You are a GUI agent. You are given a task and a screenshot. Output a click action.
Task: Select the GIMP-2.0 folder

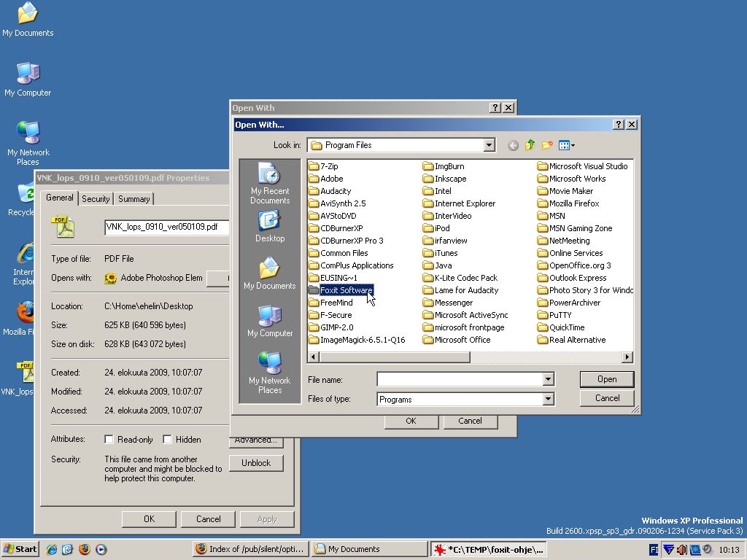(x=330, y=327)
